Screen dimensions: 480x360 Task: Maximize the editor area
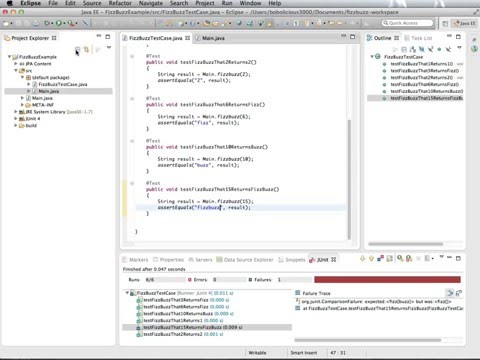click(352, 37)
